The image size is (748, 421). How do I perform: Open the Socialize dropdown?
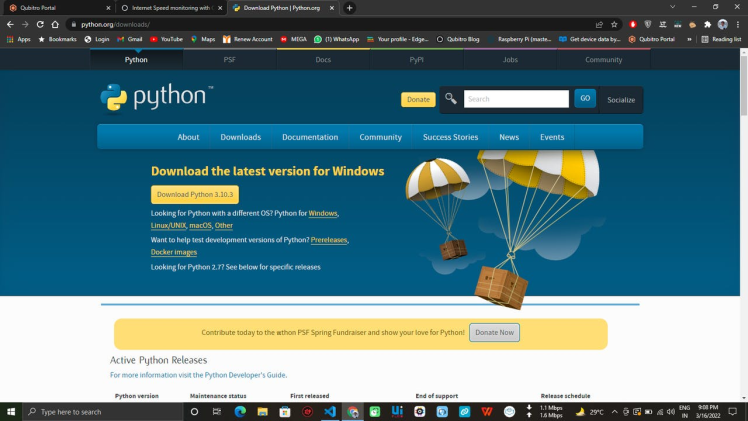point(621,100)
